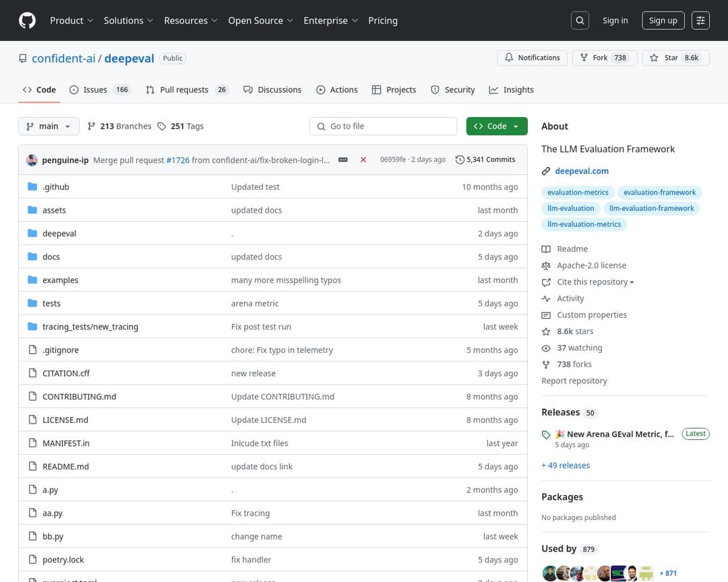Open the Pull requests tab
Viewport: 728px width, 582px height.
[x=187, y=90]
